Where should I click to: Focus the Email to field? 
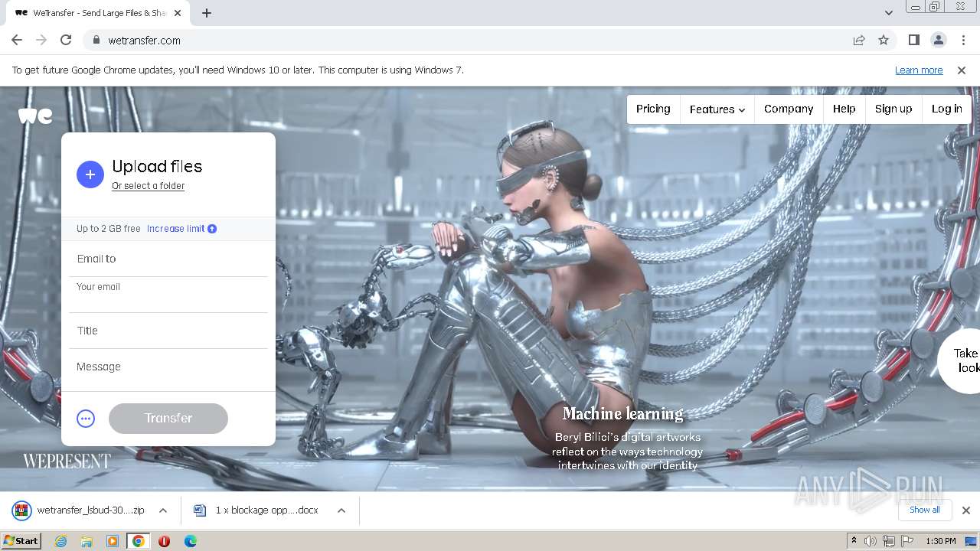[x=168, y=259]
